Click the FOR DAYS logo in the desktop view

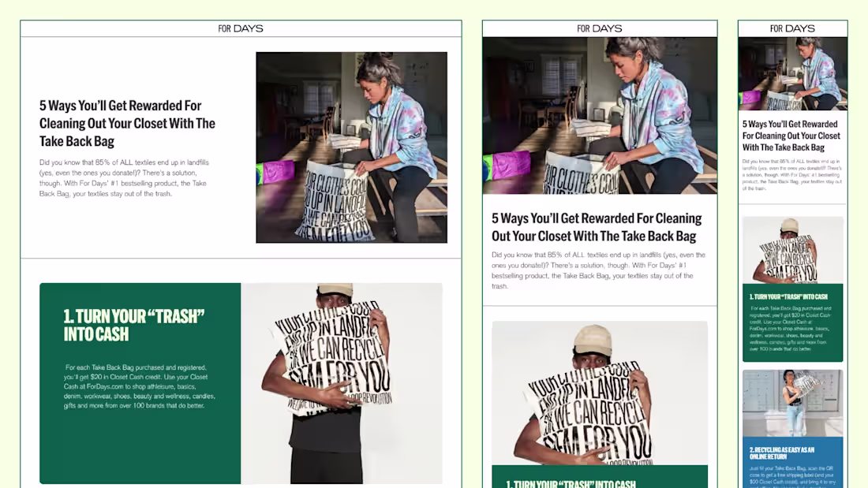pyautogui.click(x=241, y=28)
